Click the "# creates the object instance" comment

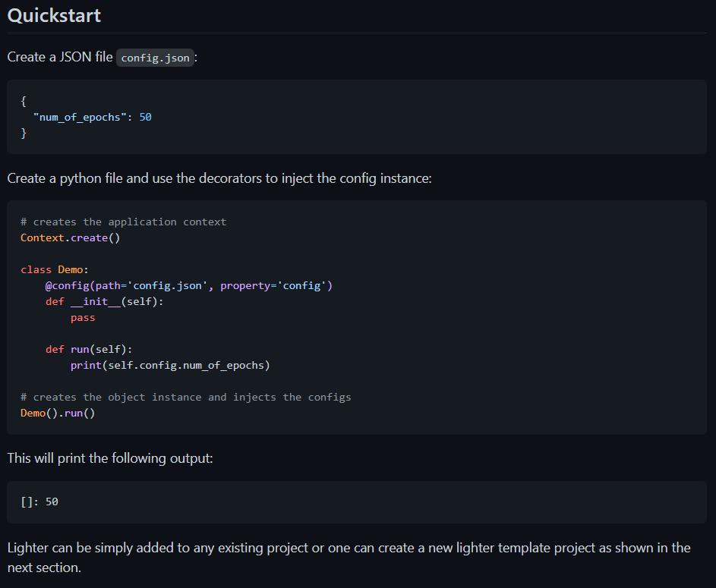(186, 398)
